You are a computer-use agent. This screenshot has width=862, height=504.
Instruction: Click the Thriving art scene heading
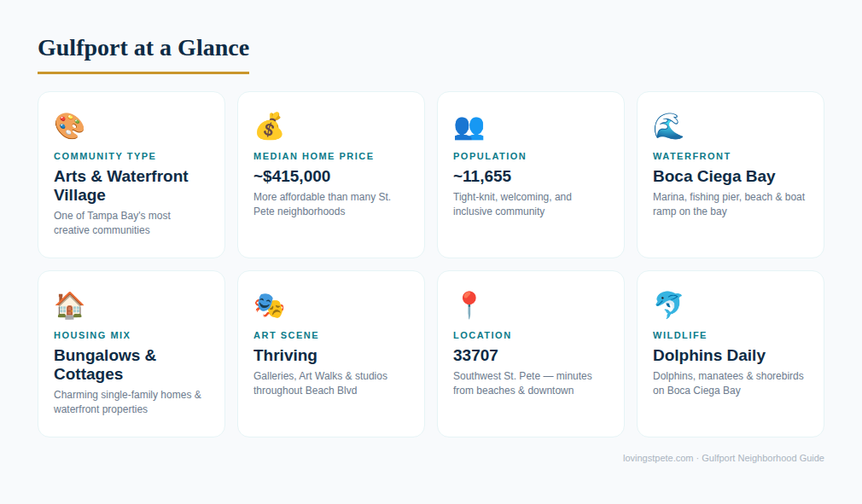click(285, 356)
